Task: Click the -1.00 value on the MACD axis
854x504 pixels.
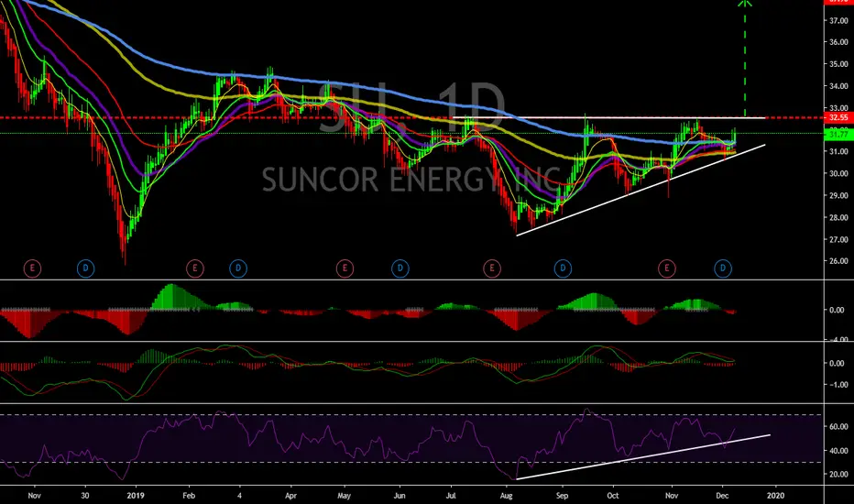Action: (838, 385)
